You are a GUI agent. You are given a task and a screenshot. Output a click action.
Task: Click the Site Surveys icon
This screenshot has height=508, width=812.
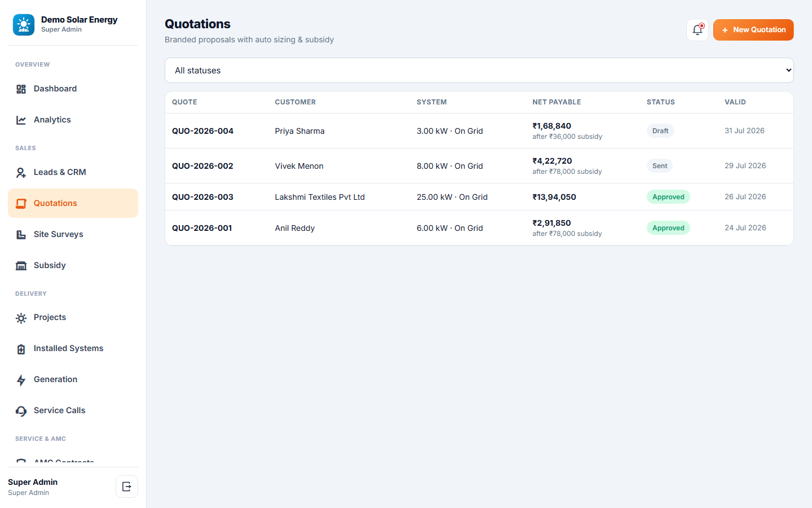tap(21, 235)
